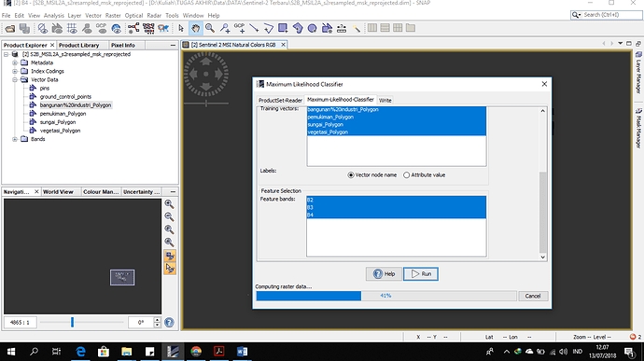
Task: Zoom out using the navigation panel icon
Action: coord(169,216)
